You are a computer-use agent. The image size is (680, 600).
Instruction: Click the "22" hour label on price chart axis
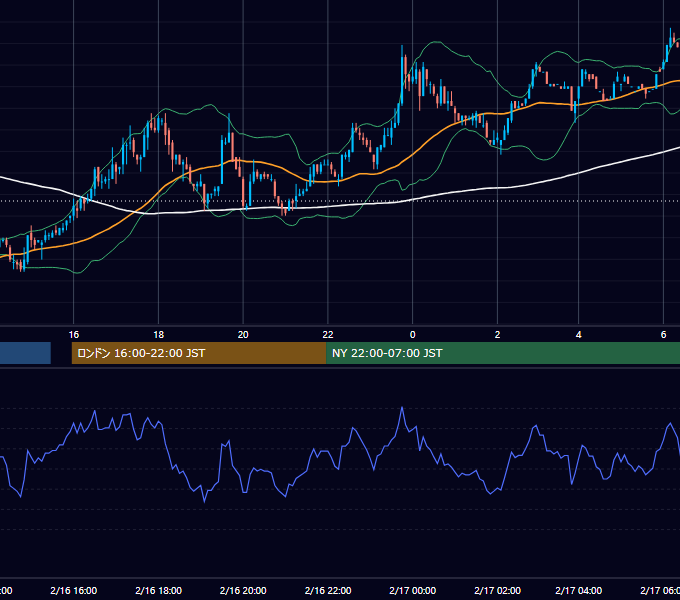328,335
